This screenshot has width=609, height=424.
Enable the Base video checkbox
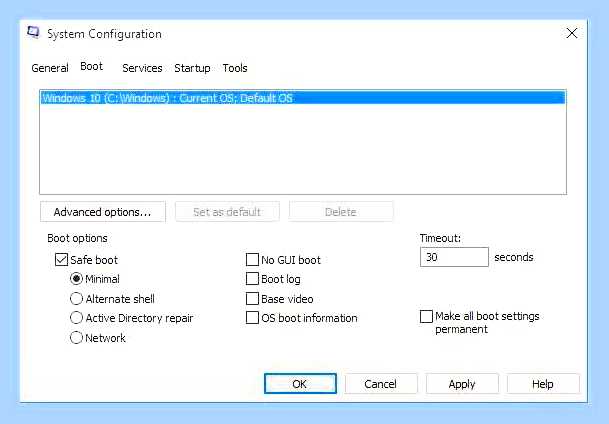point(252,299)
